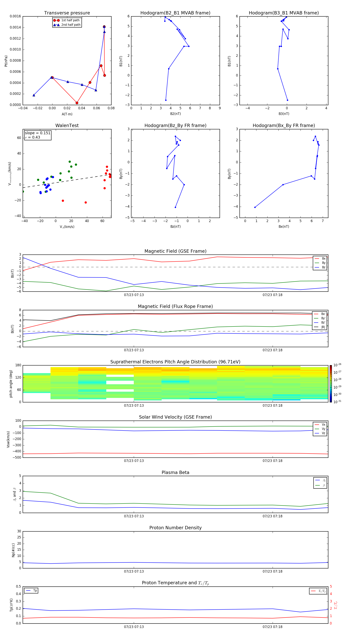Click the 'Pt(nPa)' y-axis label
Image resolution: width=351 pixels, height=644 pixels.
tap(6, 61)
